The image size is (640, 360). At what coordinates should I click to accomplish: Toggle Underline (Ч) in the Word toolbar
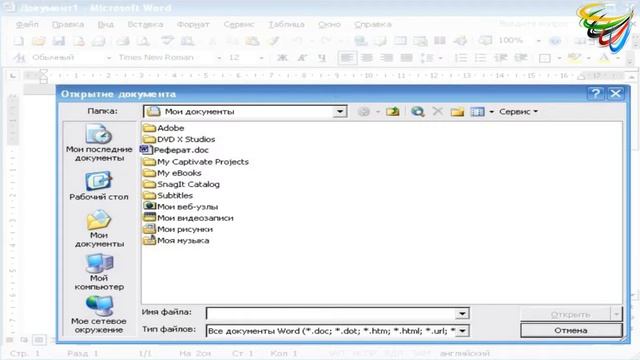click(322, 58)
